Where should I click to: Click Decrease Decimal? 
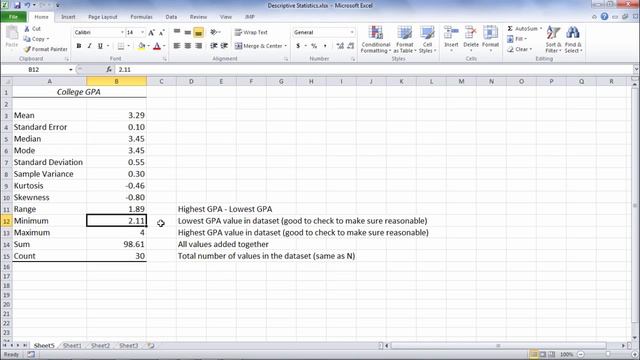(x=351, y=46)
